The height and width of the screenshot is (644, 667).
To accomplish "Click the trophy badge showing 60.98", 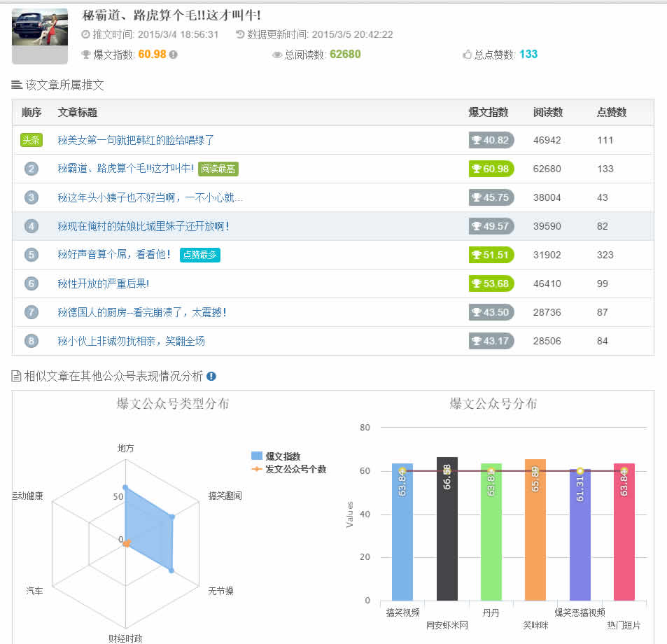I will [x=491, y=169].
